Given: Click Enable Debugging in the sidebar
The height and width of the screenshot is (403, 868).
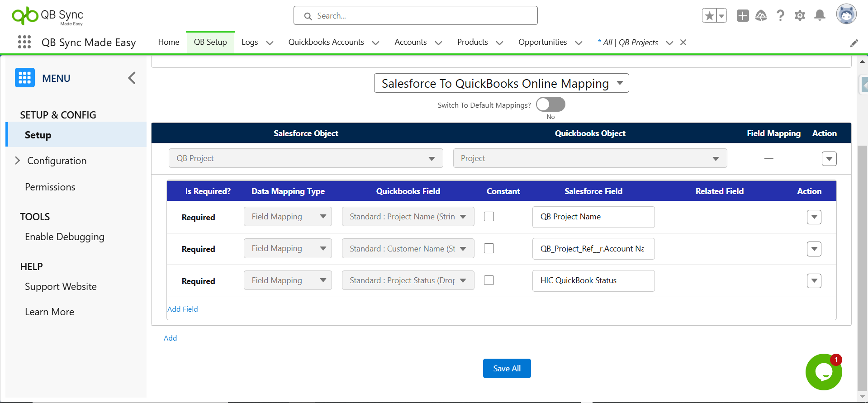Looking at the screenshot, I should point(65,237).
